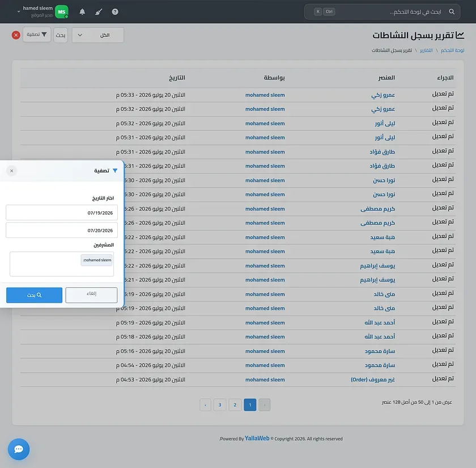Click the search magnifier icon in top bar

click(452, 11)
